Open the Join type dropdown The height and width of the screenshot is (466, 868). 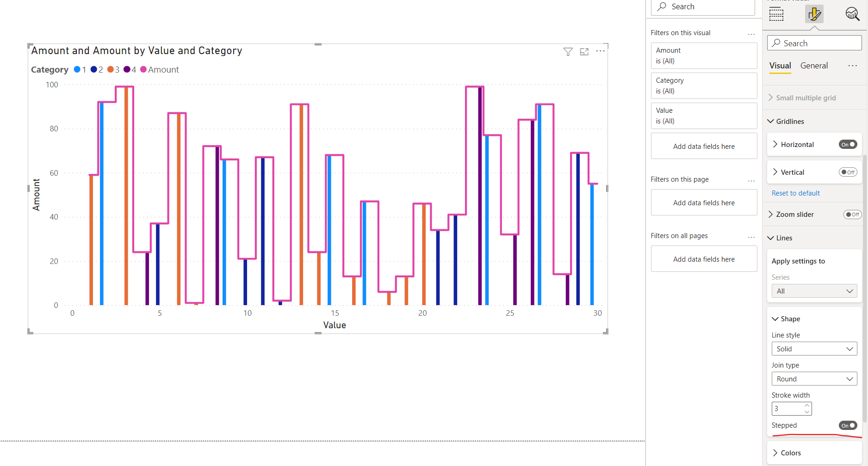point(814,379)
